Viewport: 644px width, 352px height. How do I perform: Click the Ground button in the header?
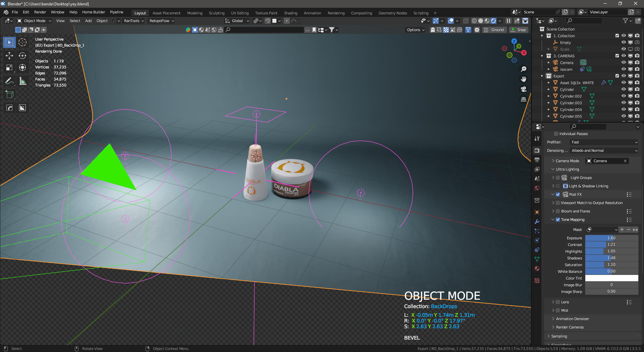tap(494, 30)
